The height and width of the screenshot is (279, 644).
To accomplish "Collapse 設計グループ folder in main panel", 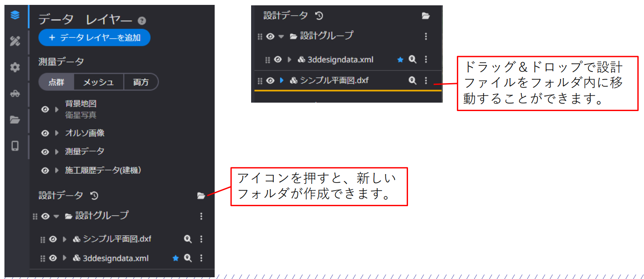I will click(56, 216).
